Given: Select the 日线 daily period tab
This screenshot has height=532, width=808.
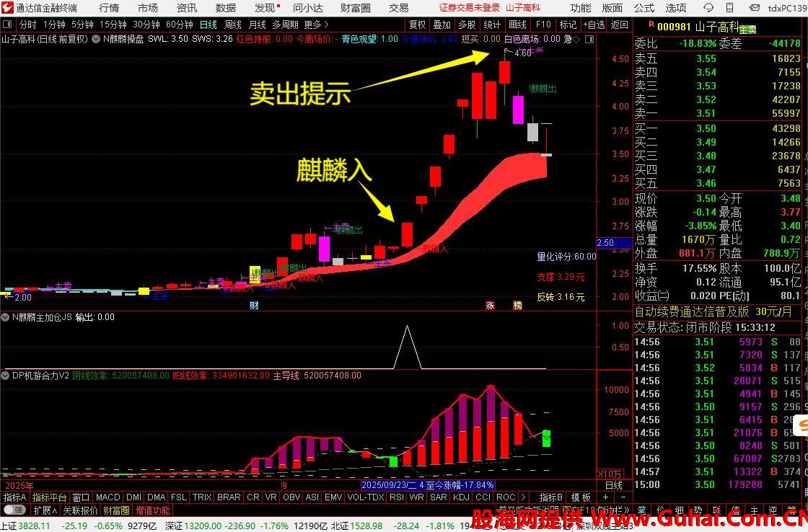Looking at the screenshot, I should click(208, 25).
